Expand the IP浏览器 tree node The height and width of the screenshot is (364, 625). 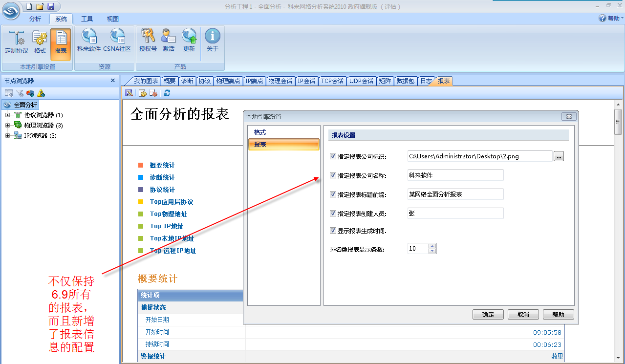coord(8,136)
